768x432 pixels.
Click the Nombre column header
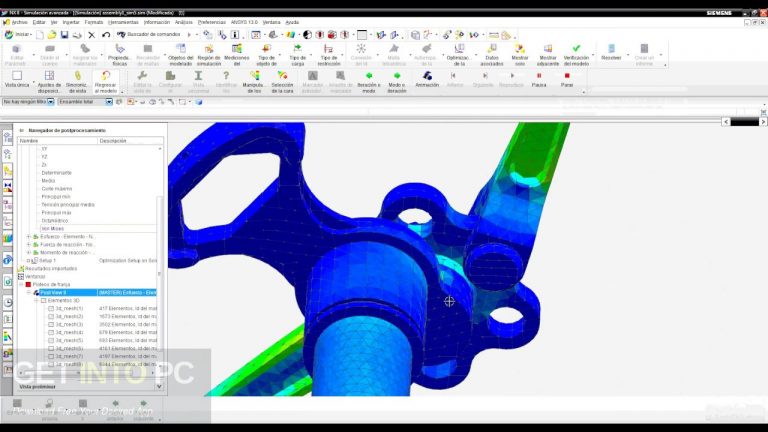pyautogui.click(x=58, y=141)
